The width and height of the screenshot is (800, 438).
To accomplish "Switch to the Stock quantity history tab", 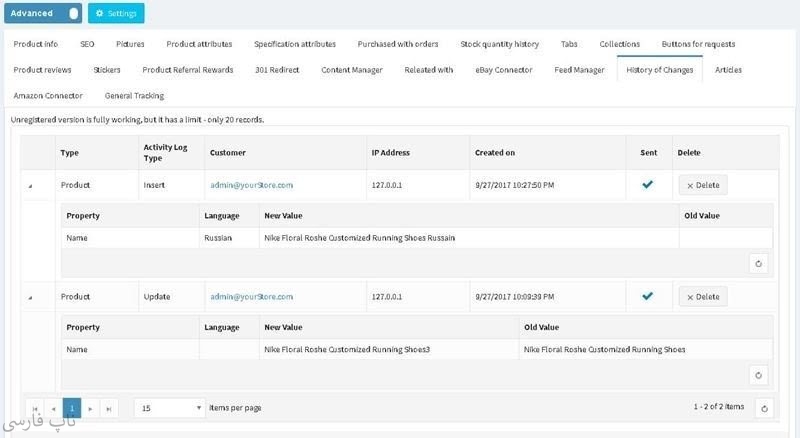I will tap(499, 44).
